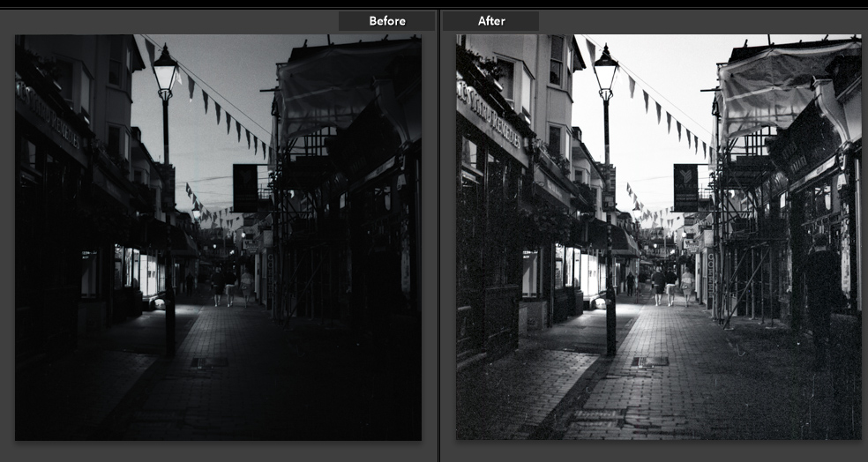Click the Before label

387,21
